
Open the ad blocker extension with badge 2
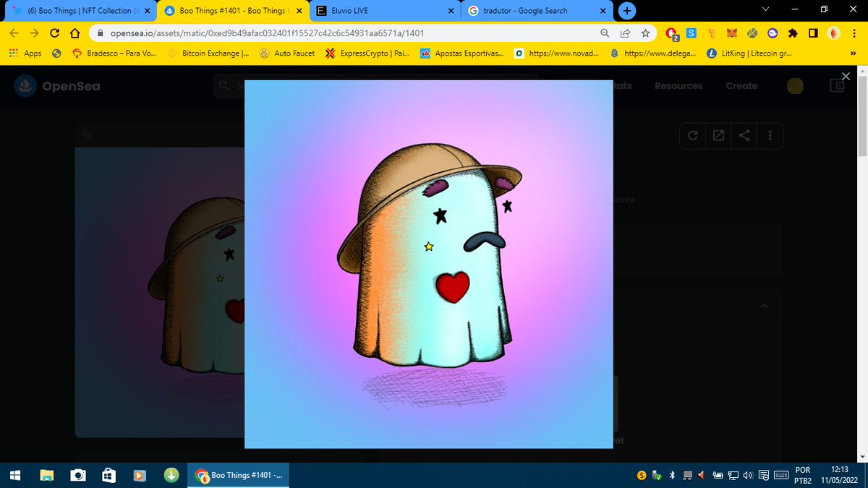671,33
